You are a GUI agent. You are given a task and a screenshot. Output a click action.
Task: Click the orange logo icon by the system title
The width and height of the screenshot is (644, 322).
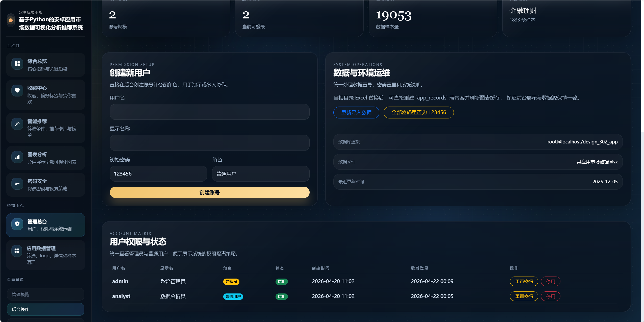tap(11, 20)
